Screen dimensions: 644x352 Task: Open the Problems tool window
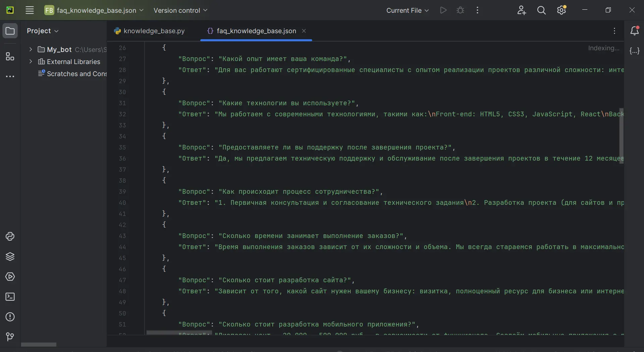[x=10, y=317]
